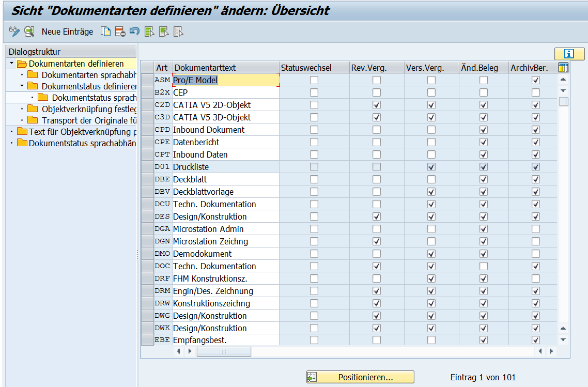Click the select all entries icon
The height and width of the screenshot is (387, 588).
[x=149, y=32]
